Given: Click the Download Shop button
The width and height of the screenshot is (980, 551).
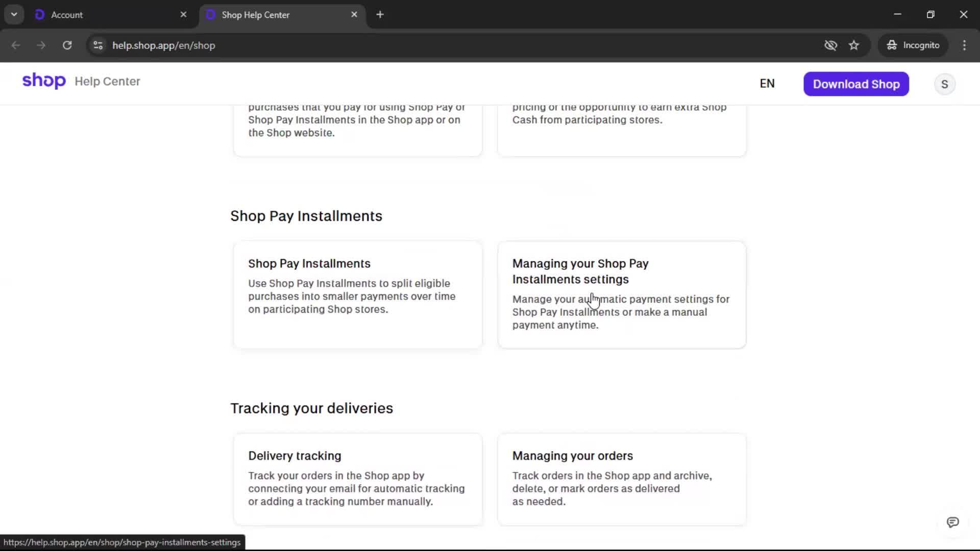Looking at the screenshot, I should point(856,84).
